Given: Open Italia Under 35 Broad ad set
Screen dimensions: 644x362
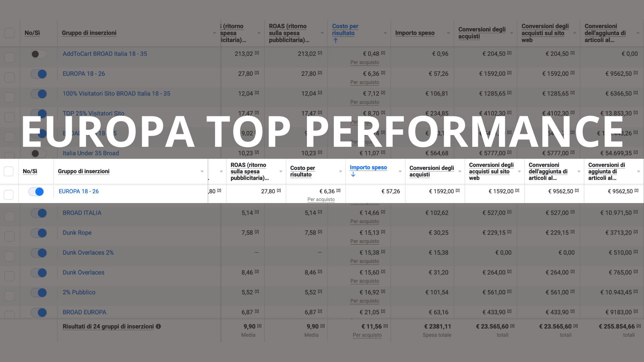Looking at the screenshot, I should click(91, 153).
